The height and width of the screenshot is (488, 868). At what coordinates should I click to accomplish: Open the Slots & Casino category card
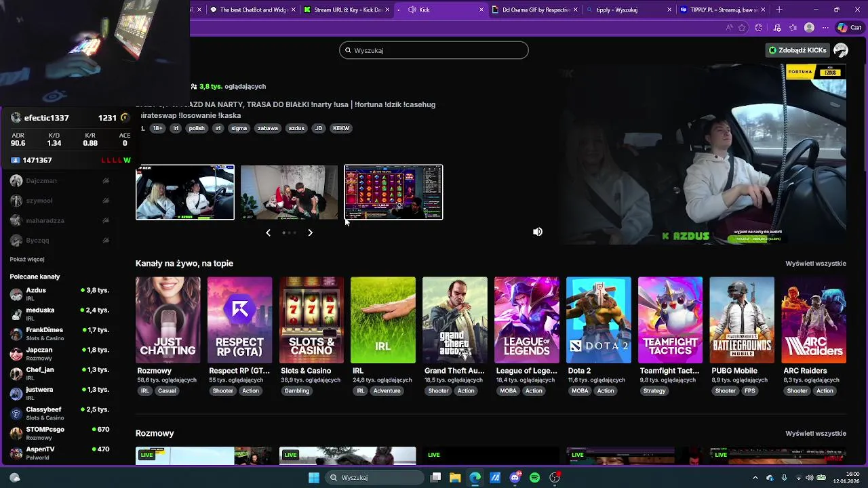[311, 320]
